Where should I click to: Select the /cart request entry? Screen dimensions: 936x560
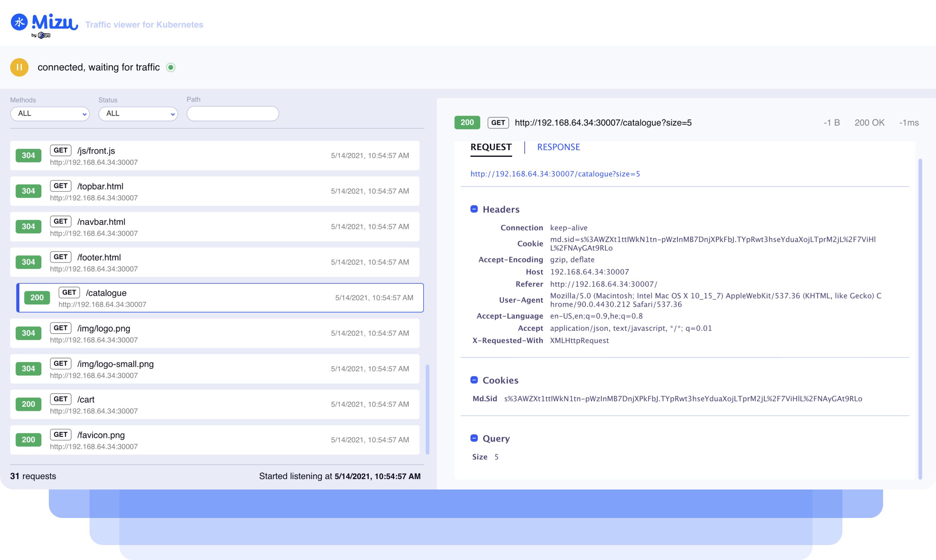[214, 404]
